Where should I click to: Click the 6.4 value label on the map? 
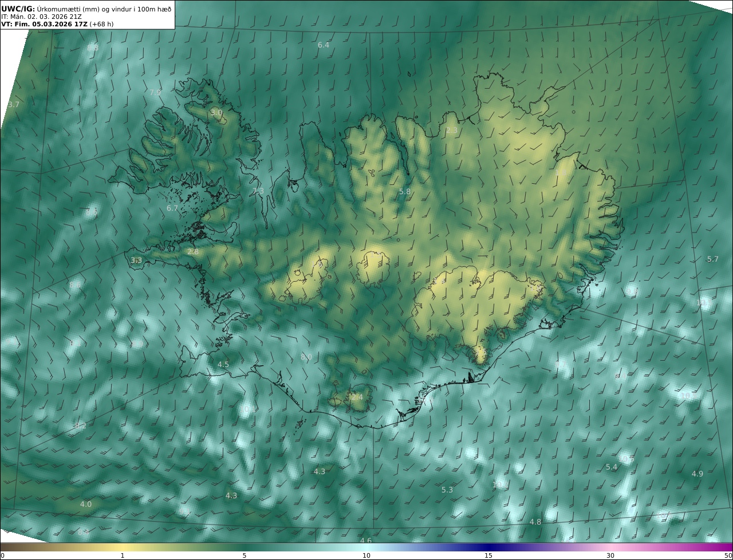click(324, 45)
